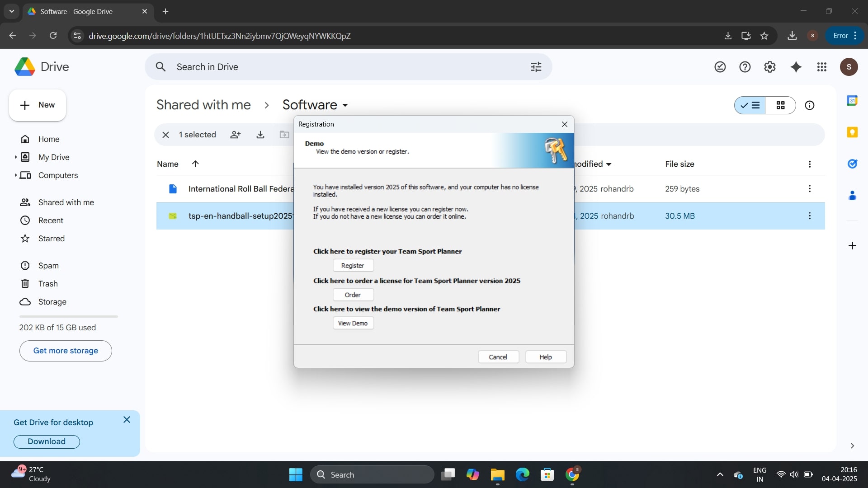The image size is (868, 488).
Task: Show details info panel
Action: (810, 105)
